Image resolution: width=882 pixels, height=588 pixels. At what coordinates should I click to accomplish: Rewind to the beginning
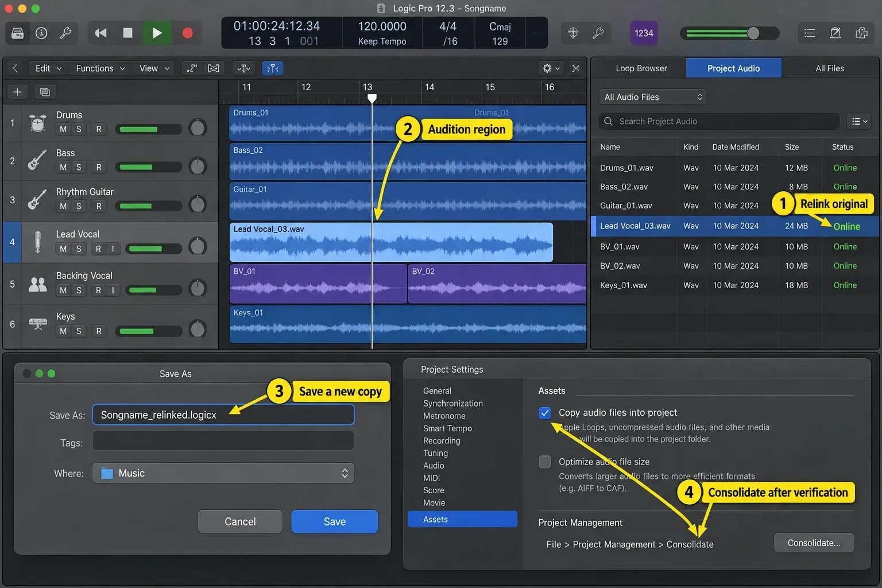101,33
